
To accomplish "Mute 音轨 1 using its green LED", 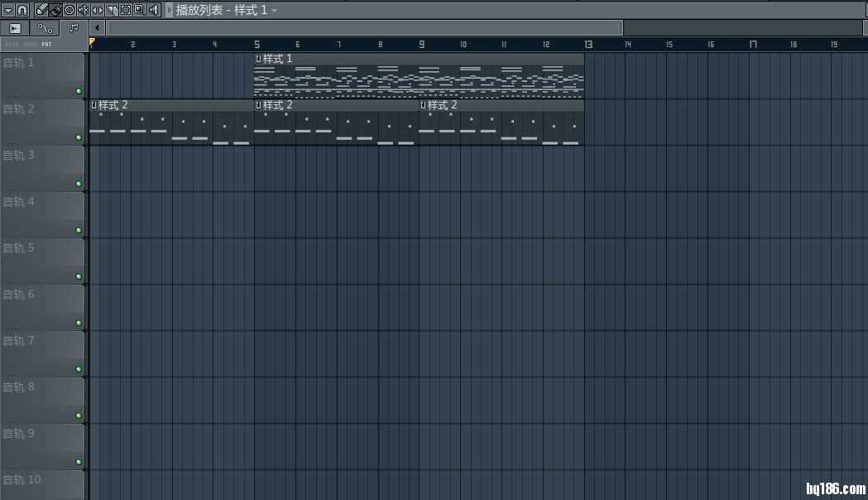I will coord(79,91).
